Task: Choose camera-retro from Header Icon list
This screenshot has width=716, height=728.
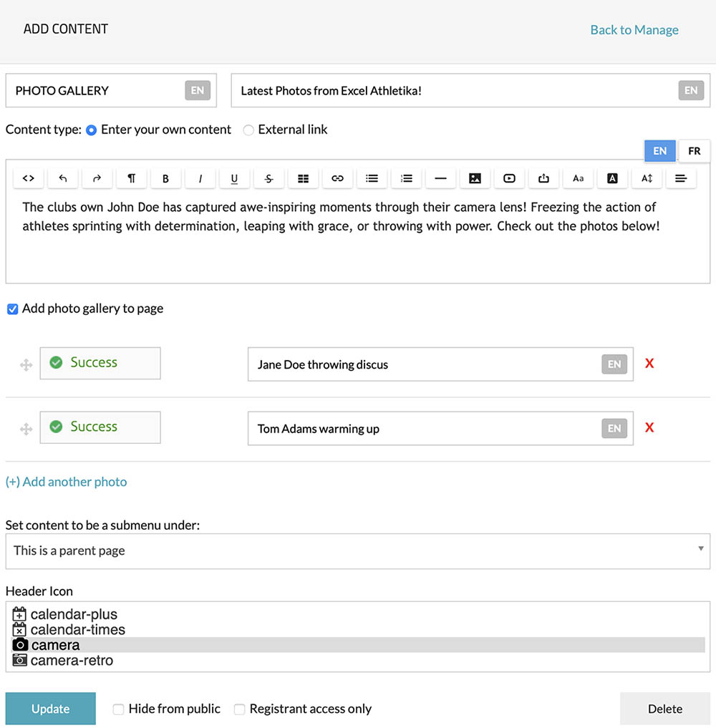Action: pos(72,661)
